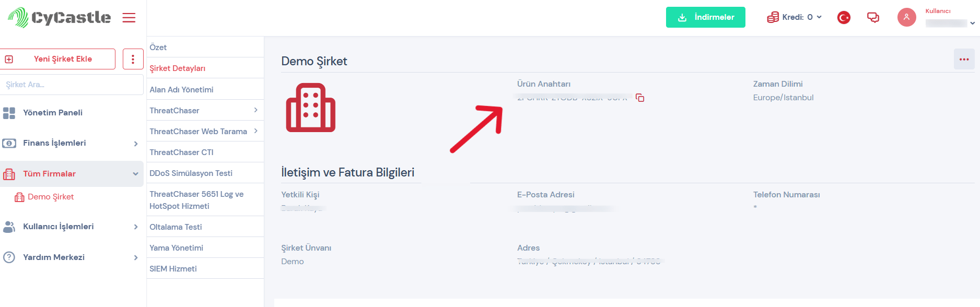
Task: Go to SIEM Hizmeti section
Action: [x=173, y=269]
